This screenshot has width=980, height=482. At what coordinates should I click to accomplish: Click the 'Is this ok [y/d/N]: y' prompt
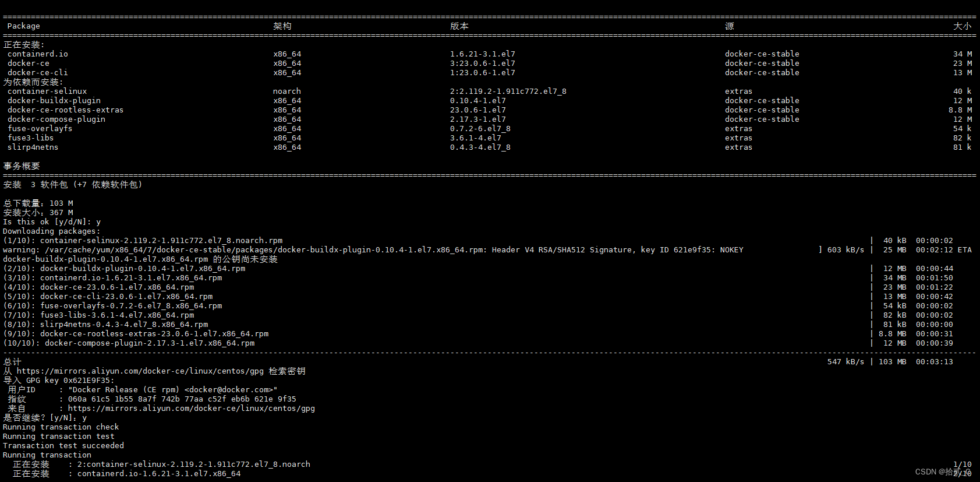pyautogui.click(x=52, y=222)
